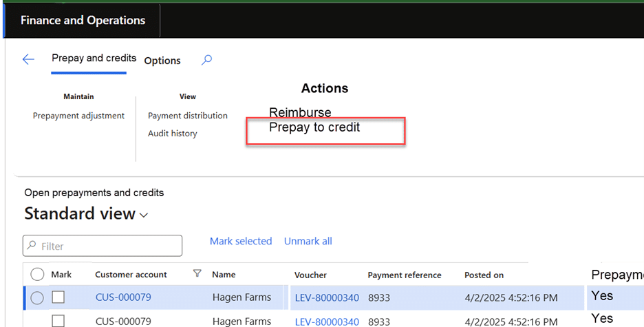
Task: Open the search magnifier icon
Action: point(206,60)
